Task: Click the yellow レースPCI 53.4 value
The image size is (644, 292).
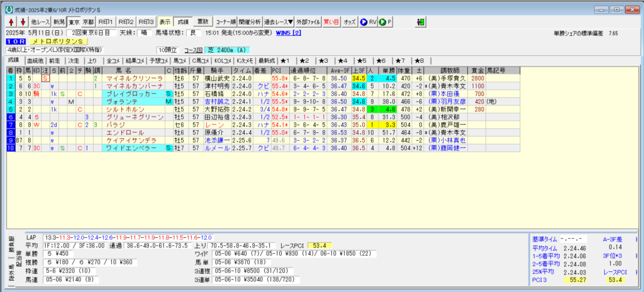Action: pyautogui.click(x=319, y=246)
